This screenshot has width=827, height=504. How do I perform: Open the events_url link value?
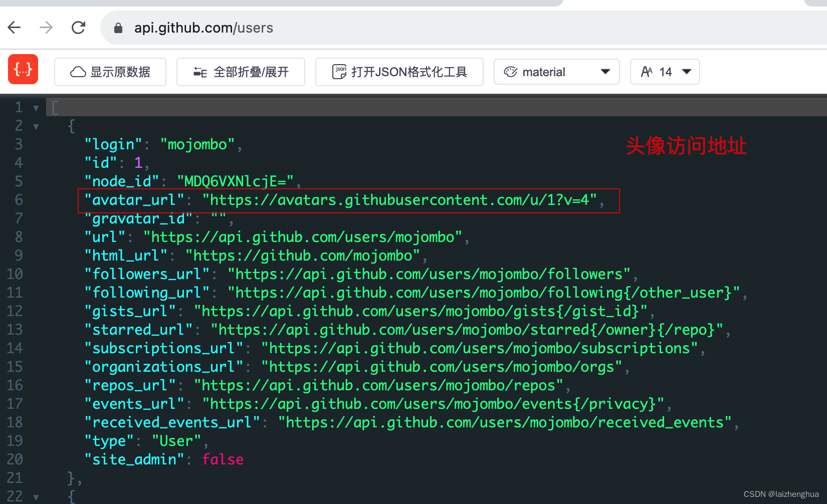point(433,404)
